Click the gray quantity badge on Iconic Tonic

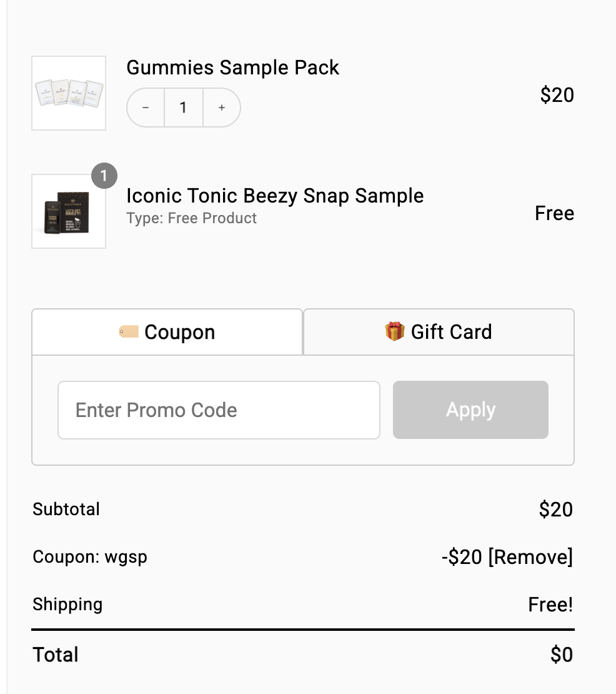[104, 176]
